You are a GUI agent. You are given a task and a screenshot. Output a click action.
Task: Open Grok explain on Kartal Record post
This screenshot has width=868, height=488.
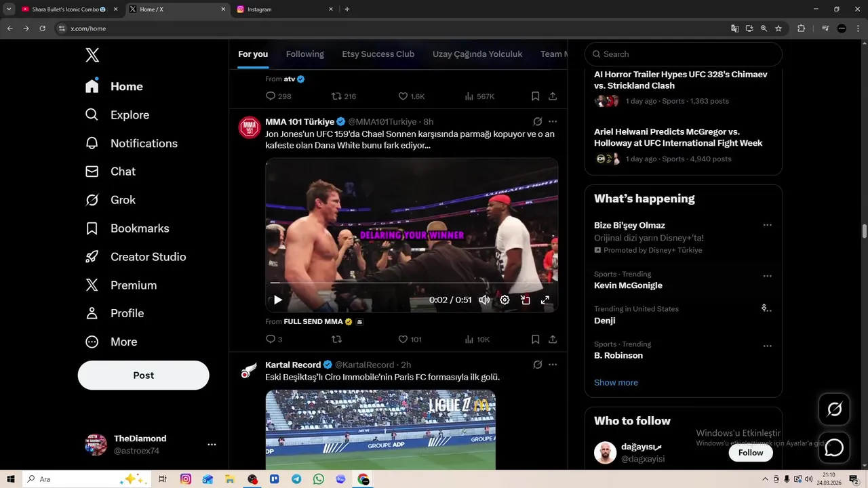click(x=538, y=365)
